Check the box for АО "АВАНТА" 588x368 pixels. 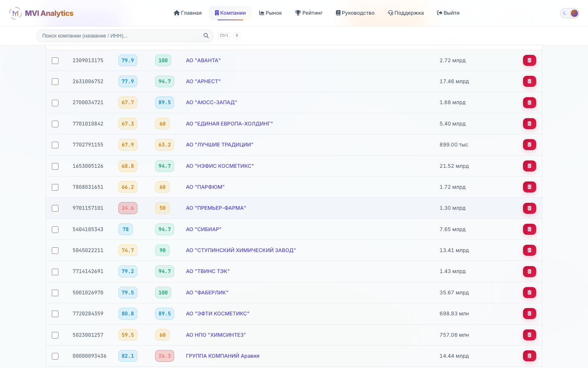tap(55, 61)
